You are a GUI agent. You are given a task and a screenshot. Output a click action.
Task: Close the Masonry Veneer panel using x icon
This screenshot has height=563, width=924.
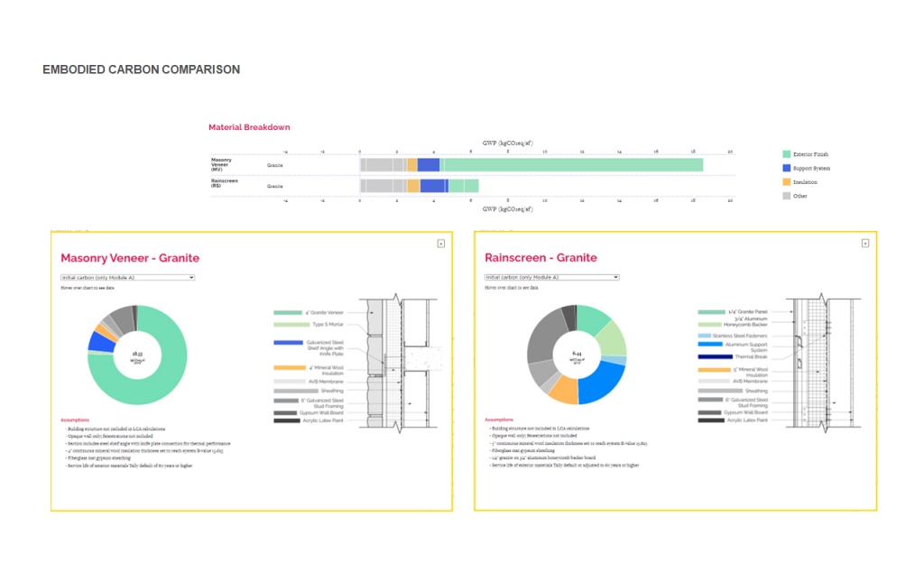coord(440,243)
